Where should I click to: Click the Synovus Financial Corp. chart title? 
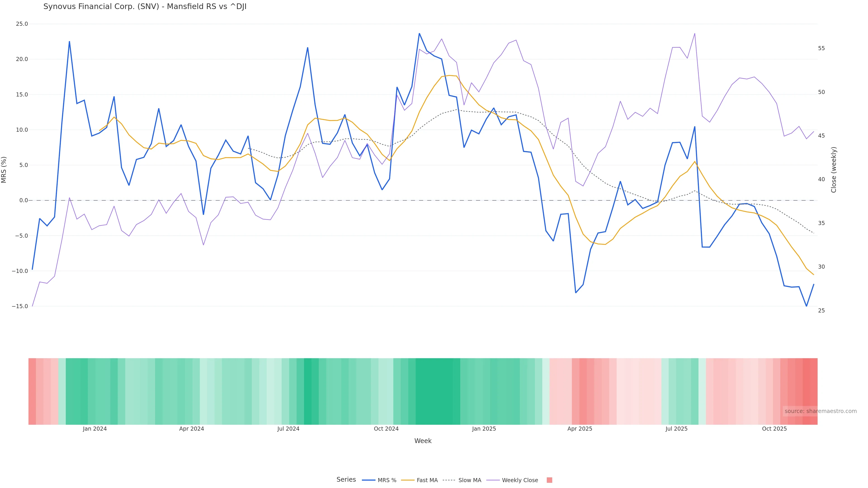(x=145, y=7)
